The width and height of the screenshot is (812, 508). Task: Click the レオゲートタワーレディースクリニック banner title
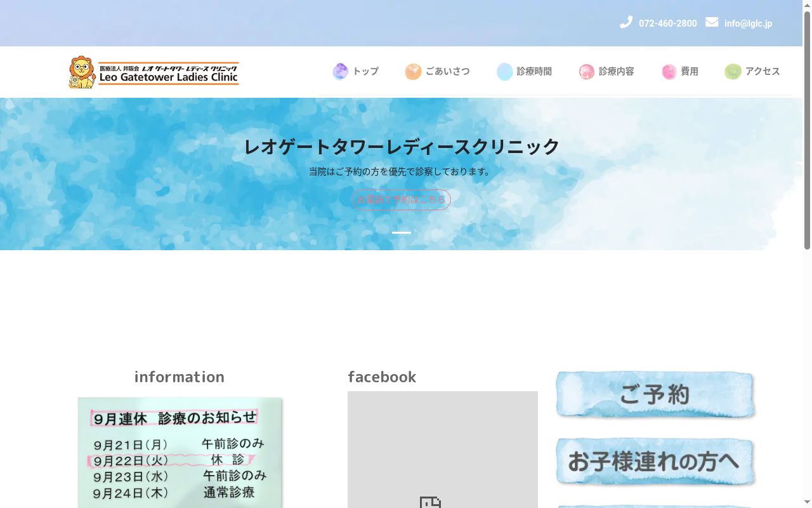pyautogui.click(x=402, y=147)
